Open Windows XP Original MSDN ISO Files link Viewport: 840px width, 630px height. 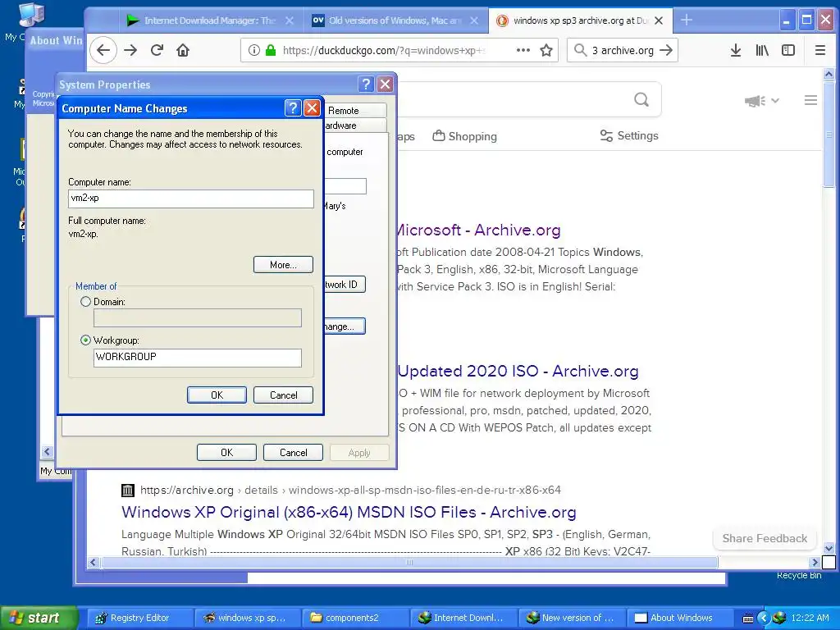pyautogui.click(x=349, y=512)
